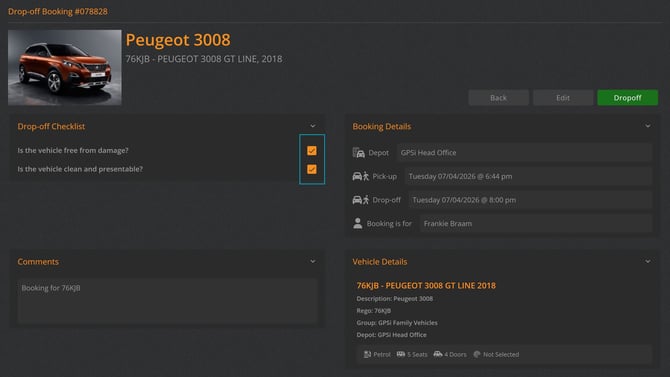The image size is (670, 377).
Task: Click the Drop-off date and time field
Action: [x=530, y=200]
